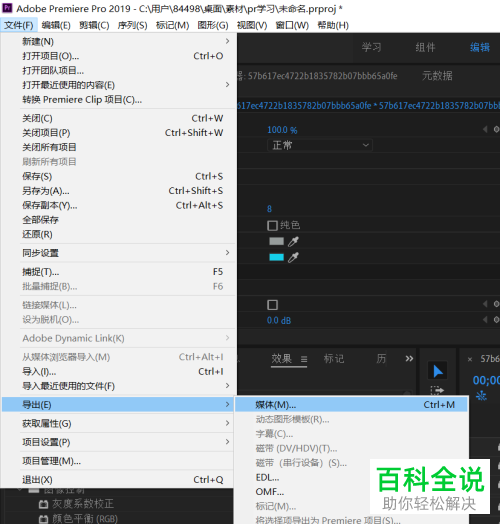The width and height of the screenshot is (500, 524).
Task: Choose 打开项目(O)... from File menu
Action: (118, 56)
